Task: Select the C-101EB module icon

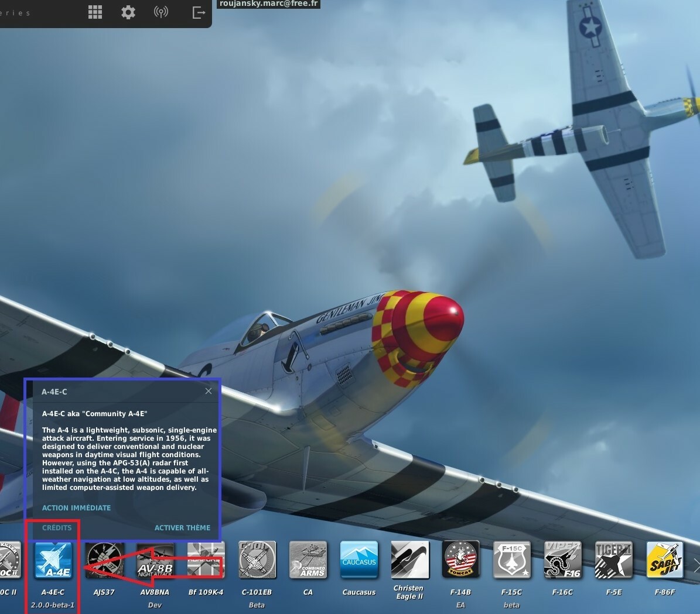Action: [257, 560]
